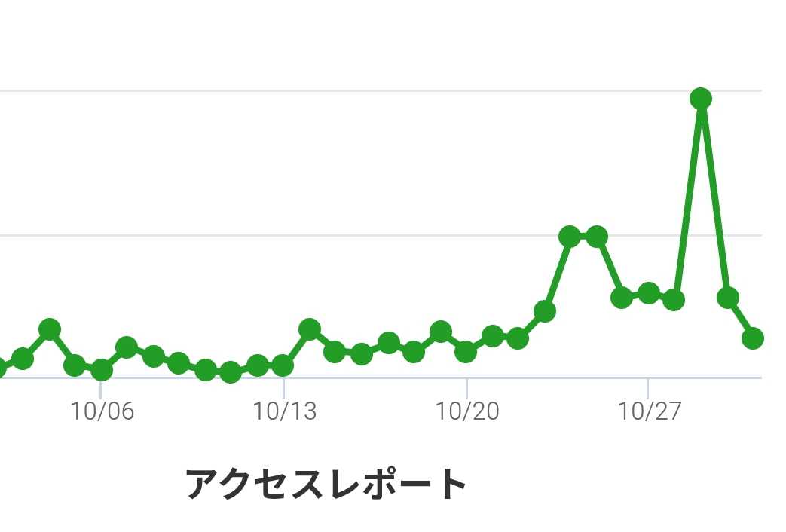Click the 10/23 data point before the plateau
Screen dimensions: 786x532
544,310
